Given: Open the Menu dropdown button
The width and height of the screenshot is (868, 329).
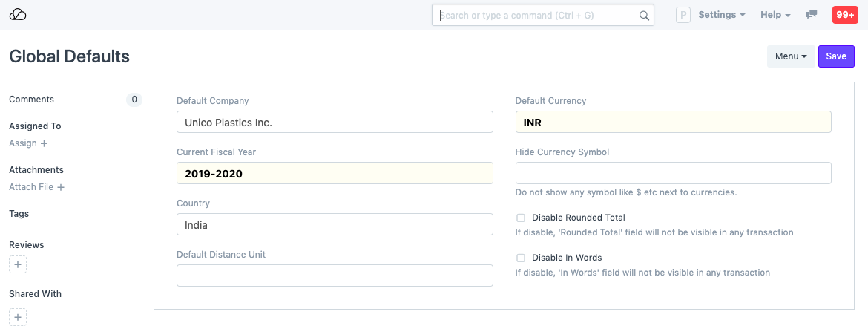Looking at the screenshot, I should click(790, 56).
